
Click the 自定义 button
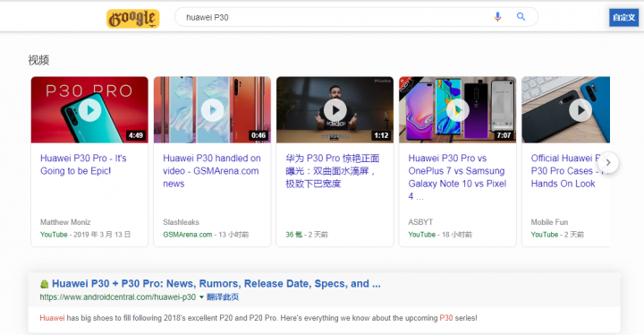pos(623,17)
